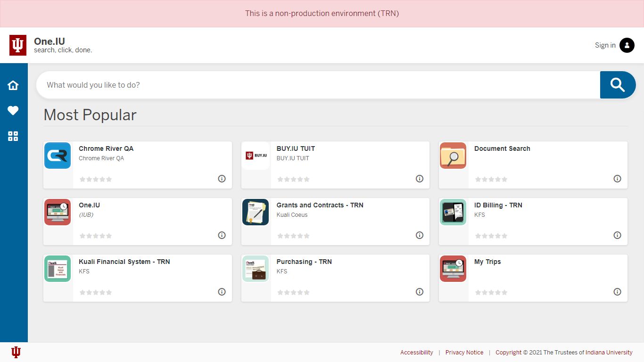Click the ID Billing - TRN title
Viewport: 644px width, 362px height.
pos(498,205)
